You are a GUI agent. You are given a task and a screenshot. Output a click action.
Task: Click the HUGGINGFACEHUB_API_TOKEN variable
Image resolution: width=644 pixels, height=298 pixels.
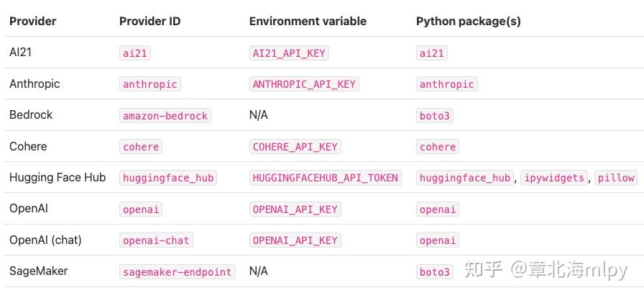coord(325,178)
